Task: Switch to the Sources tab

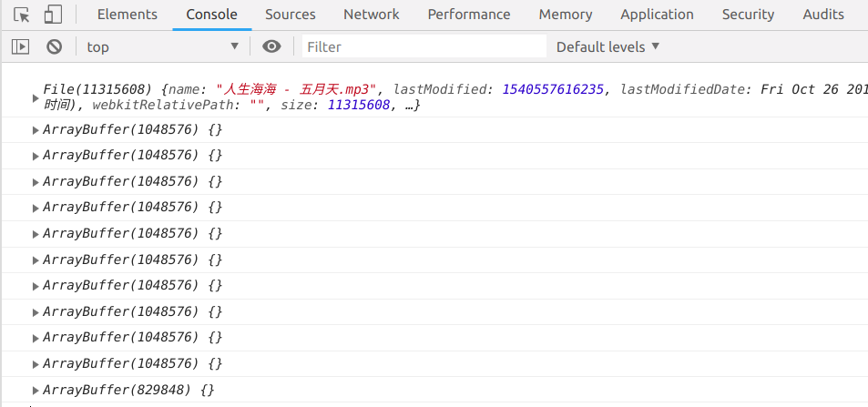Action: [x=291, y=15]
